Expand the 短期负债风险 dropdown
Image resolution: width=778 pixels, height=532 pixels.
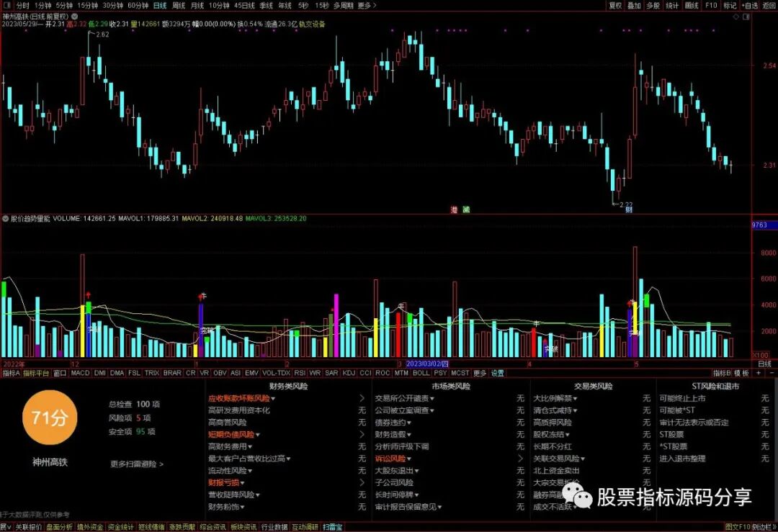click(x=257, y=435)
